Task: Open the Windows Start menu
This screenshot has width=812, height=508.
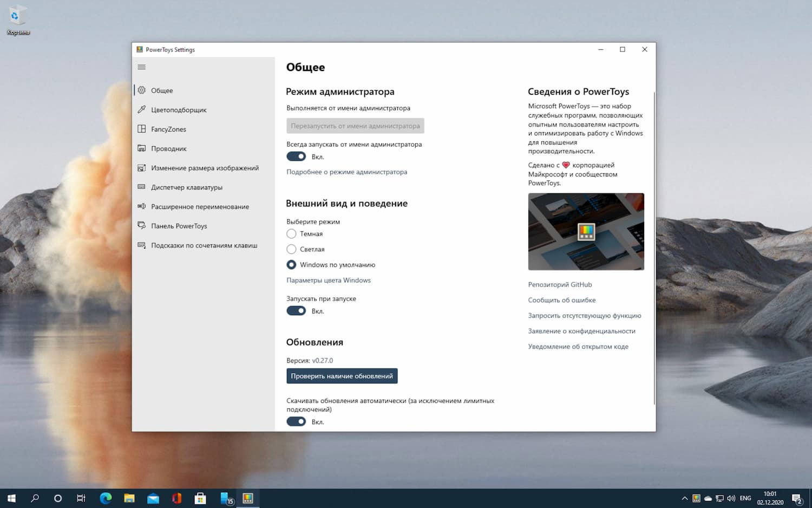Action: coord(11,498)
